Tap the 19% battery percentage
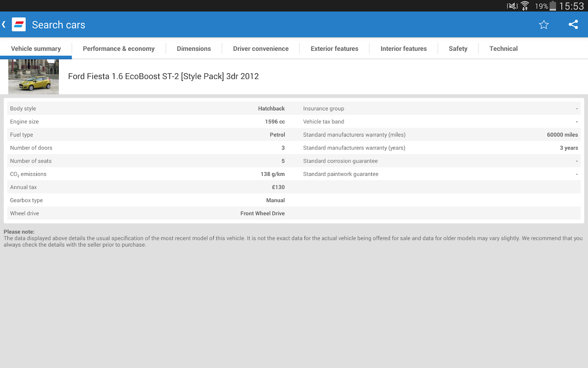Screen dimensions: 588x368 [541, 6]
